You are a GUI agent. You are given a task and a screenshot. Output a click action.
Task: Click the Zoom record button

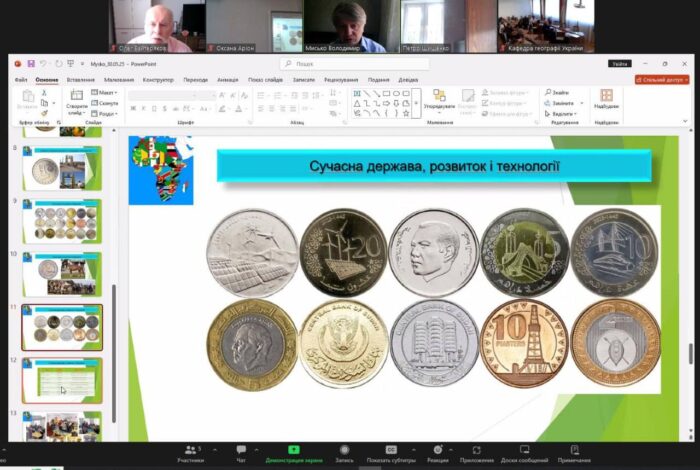(344, 452)
